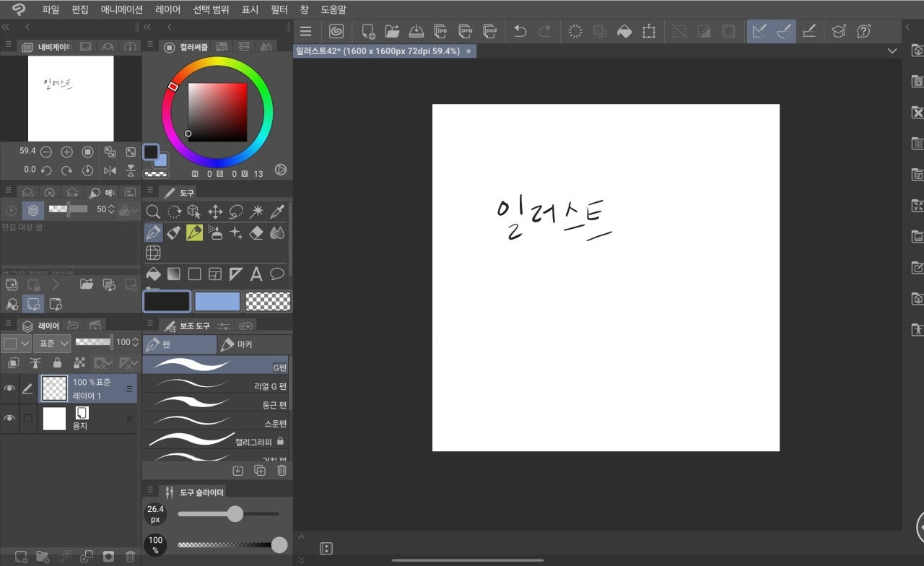
Task: Toggle Snap to Special Ruler
Action: point(784,31)
